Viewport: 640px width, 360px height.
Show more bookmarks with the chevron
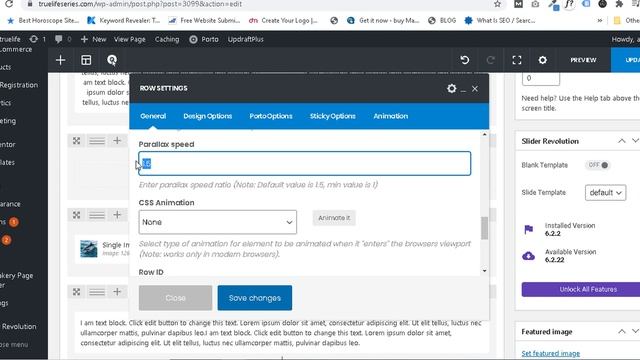point(600,20)
